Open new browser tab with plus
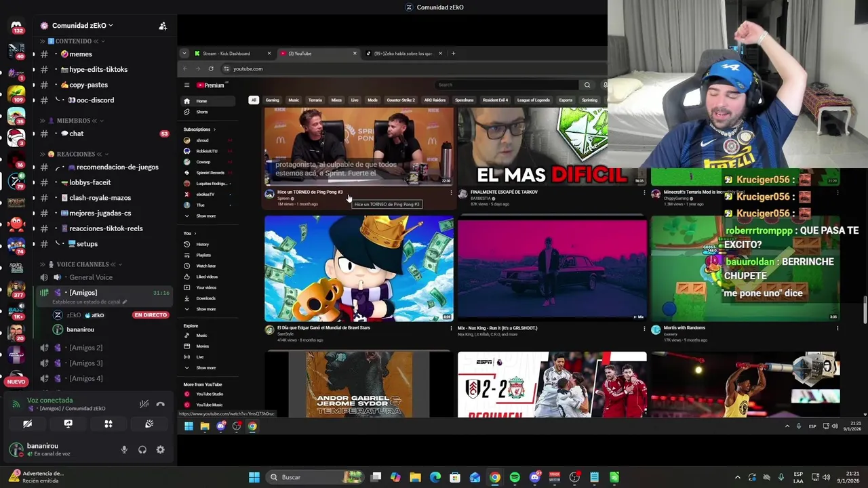 tap(454, 54)
